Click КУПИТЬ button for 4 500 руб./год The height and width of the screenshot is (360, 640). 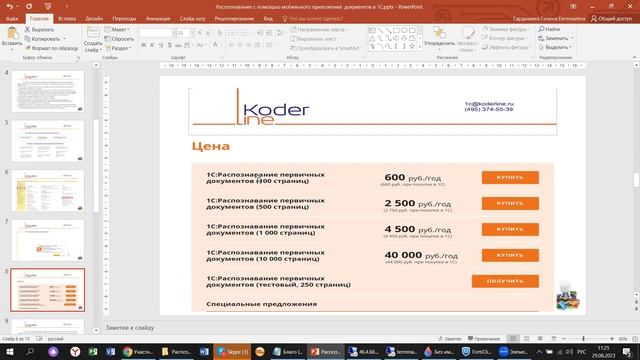510,229
